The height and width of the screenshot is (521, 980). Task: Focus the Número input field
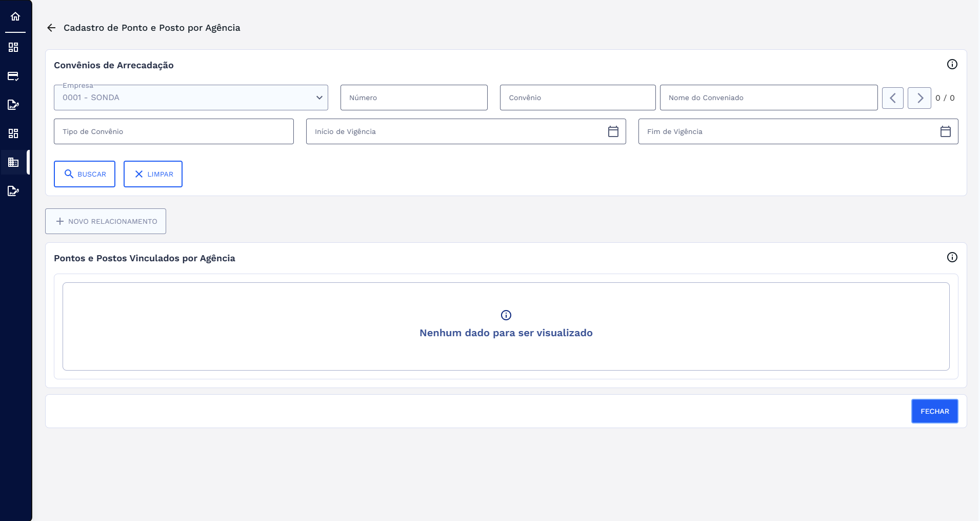(413, 98)
